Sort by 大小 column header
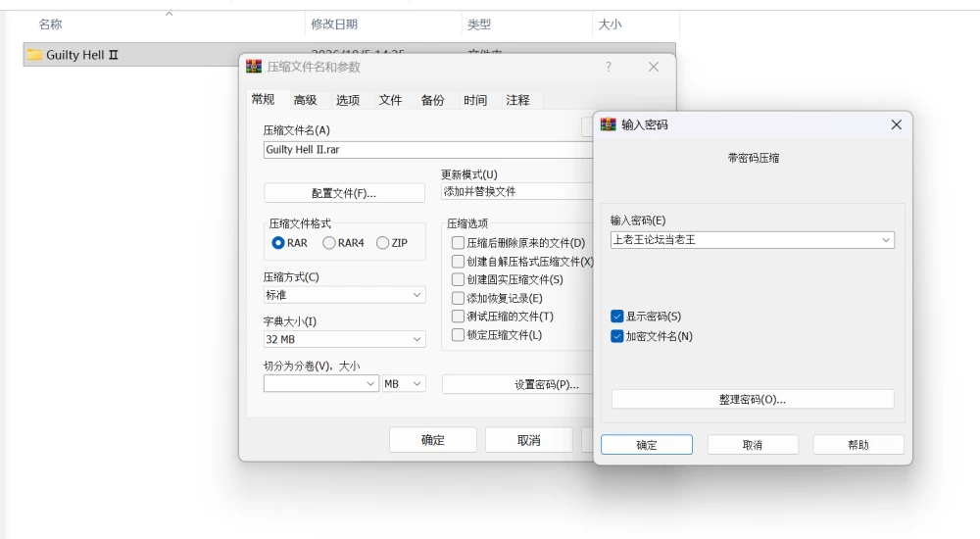Screen dimensions: 980x539 coord(610,24)
